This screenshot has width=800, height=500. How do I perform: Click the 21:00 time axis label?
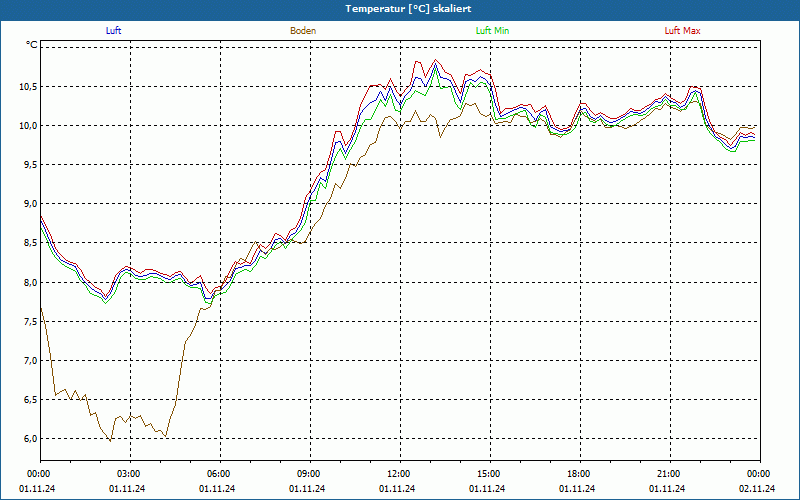click(667, 474)
